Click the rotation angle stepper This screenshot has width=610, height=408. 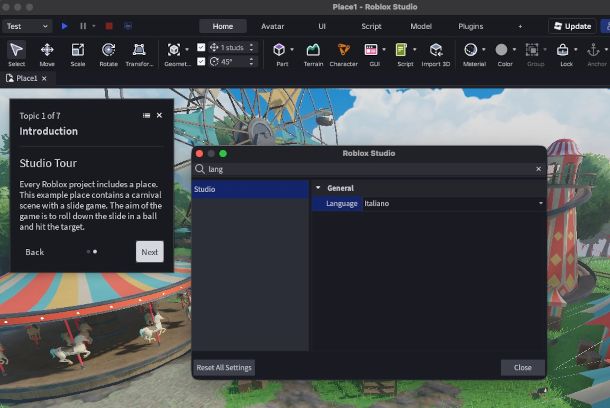(251, 61)
